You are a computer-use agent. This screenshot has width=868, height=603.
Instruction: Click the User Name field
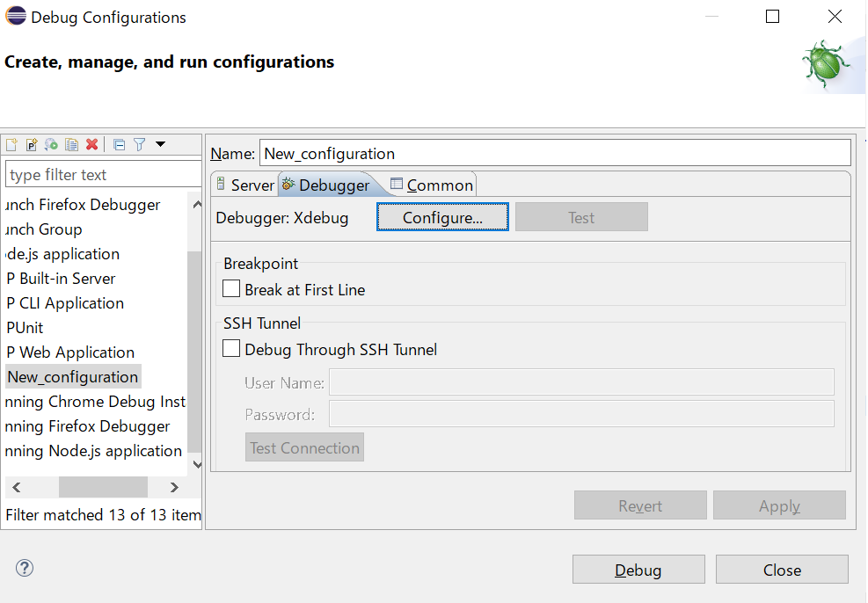point(581,382)
